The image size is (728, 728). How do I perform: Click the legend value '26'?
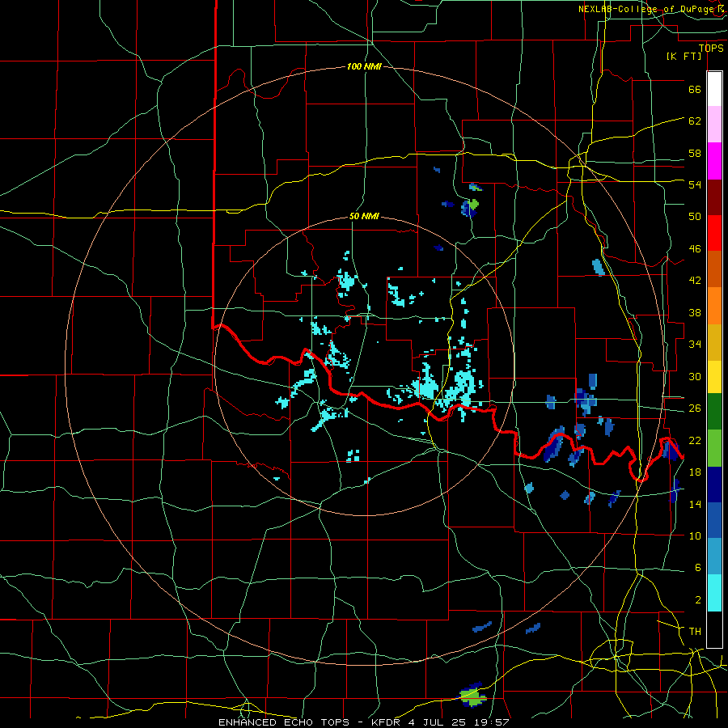pos(695,408)
